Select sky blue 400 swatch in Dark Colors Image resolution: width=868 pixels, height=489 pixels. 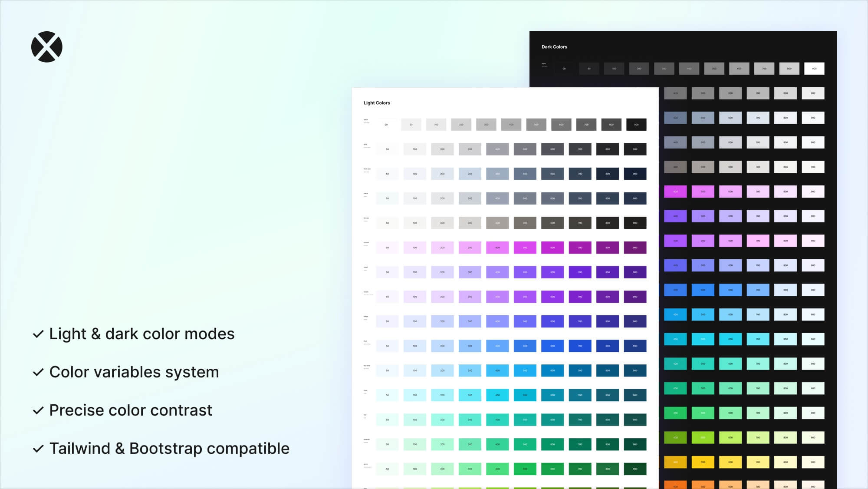pyautogui.click(x=675, y=314)
